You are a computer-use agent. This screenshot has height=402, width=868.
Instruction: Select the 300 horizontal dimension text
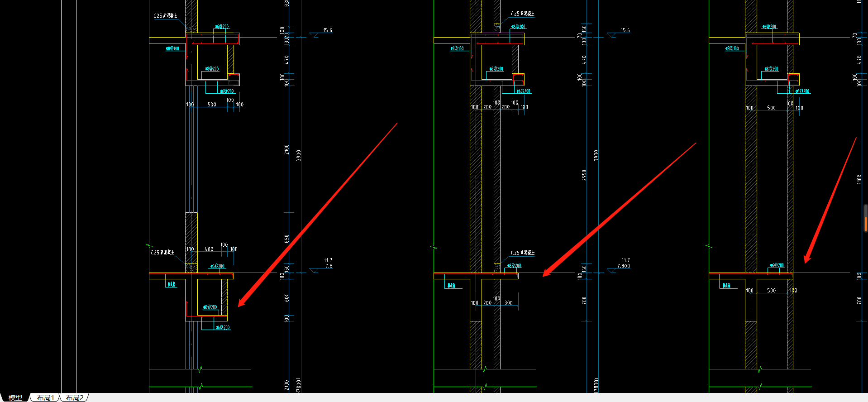509,303
